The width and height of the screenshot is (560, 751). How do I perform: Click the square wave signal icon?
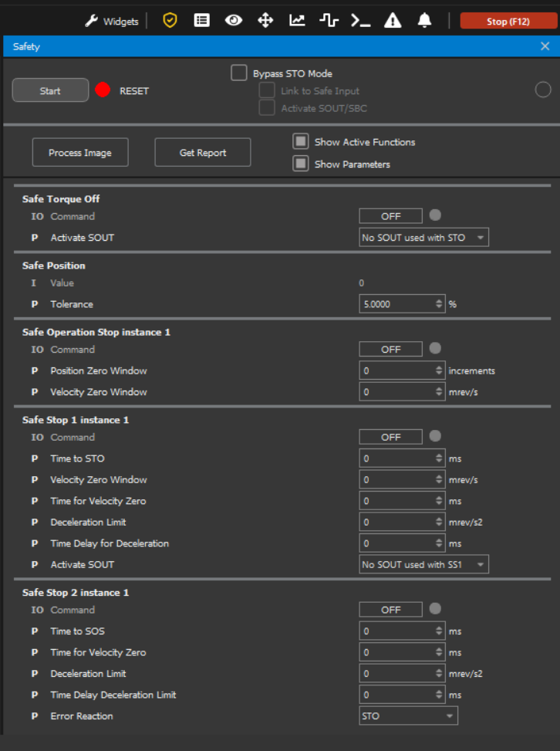tap(329, 21)
